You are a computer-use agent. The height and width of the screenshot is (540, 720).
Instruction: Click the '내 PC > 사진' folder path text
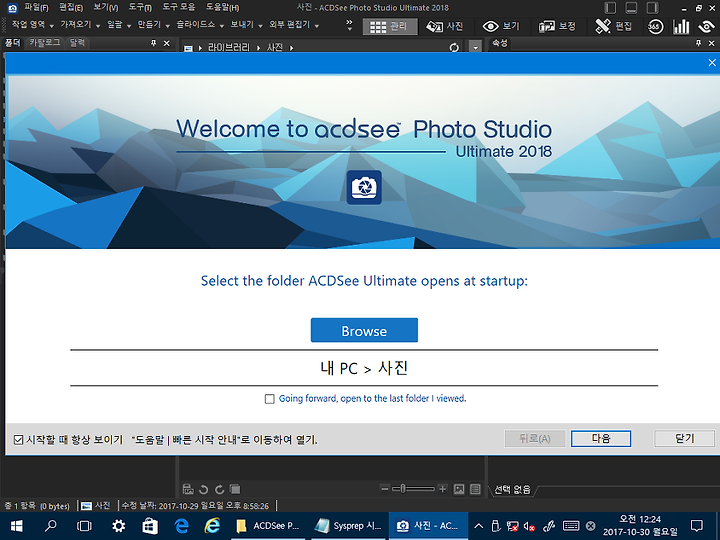coord(364,368)
